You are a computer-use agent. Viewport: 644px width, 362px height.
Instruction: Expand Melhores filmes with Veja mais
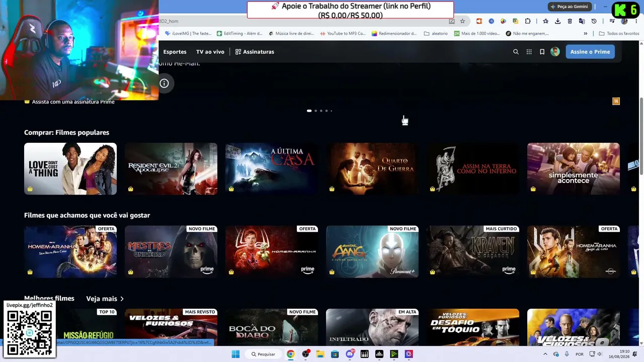(x=105, y=299)
